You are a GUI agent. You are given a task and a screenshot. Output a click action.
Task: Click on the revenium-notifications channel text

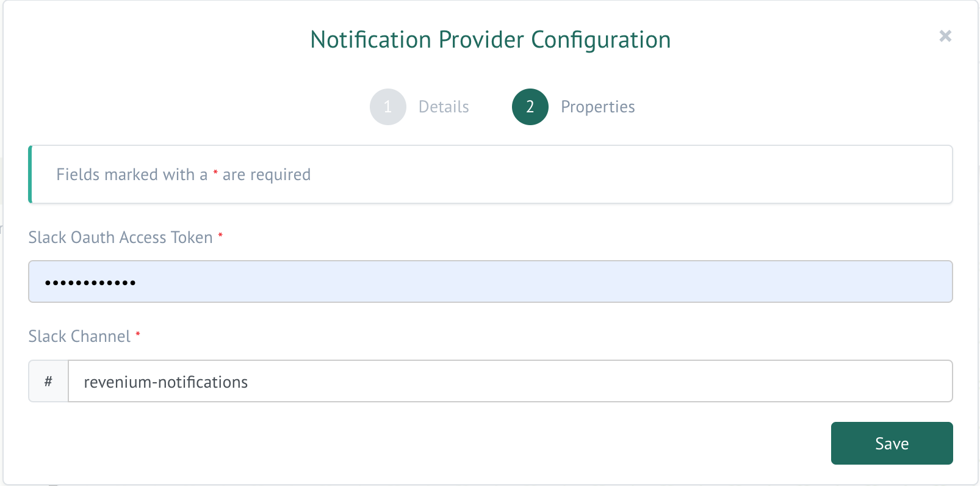pyautogui.click(x=165, y=382)
